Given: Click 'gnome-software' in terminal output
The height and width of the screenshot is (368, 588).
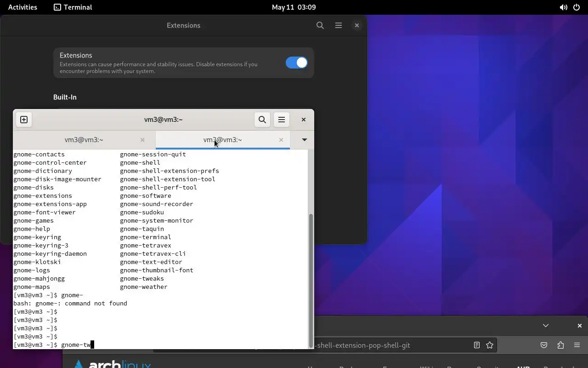Looking at the screenshot, I should [146, 195].
